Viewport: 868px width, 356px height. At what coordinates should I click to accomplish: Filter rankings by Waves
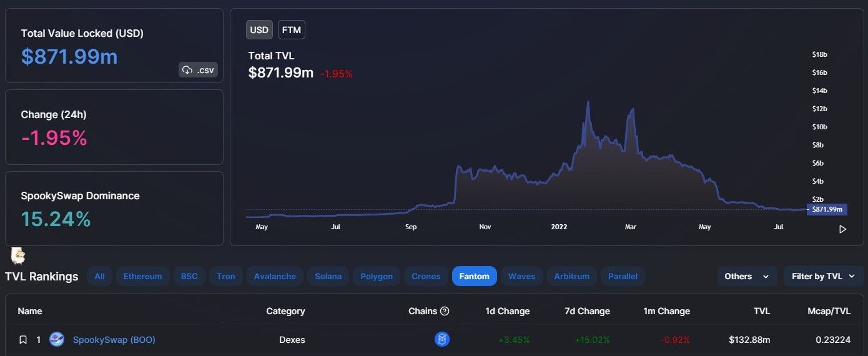(521, 276)
